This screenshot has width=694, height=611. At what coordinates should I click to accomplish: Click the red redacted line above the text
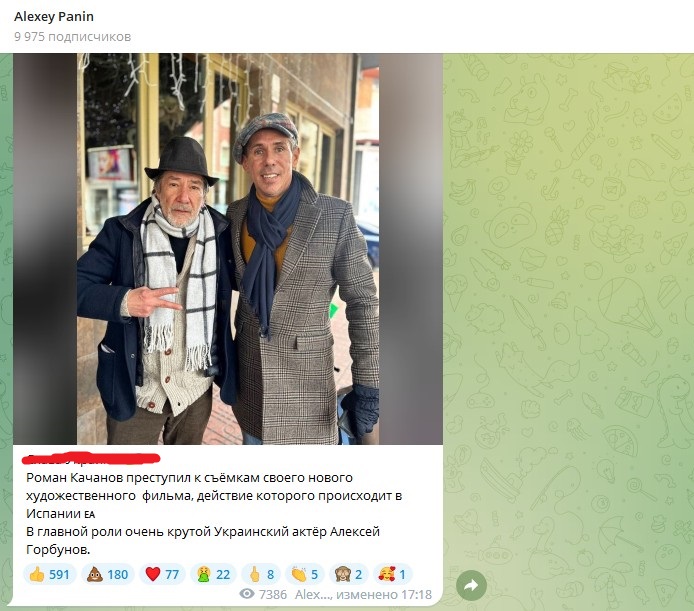click(x=91, y=459)
